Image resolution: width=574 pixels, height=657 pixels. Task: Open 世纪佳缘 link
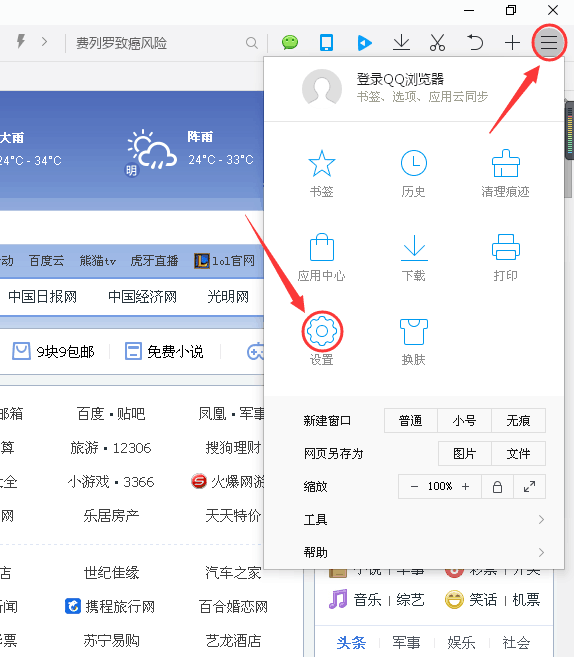tap(111, 572)
